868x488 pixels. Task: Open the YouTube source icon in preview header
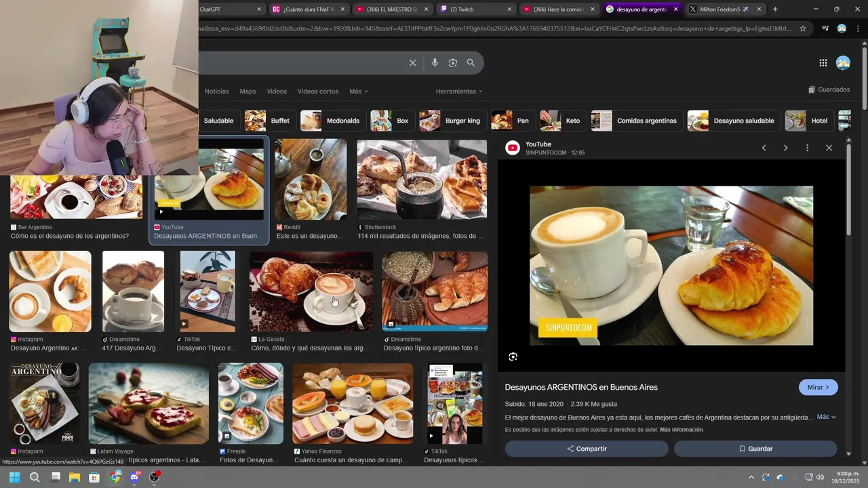[x=513, y=148]
